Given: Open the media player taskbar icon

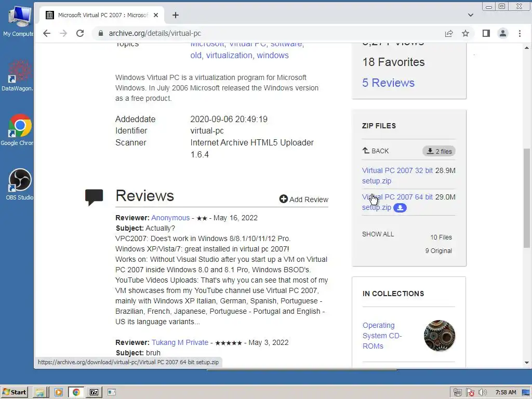Looking at the screenshot, I should pyautogui.click(x=58, y=393).
